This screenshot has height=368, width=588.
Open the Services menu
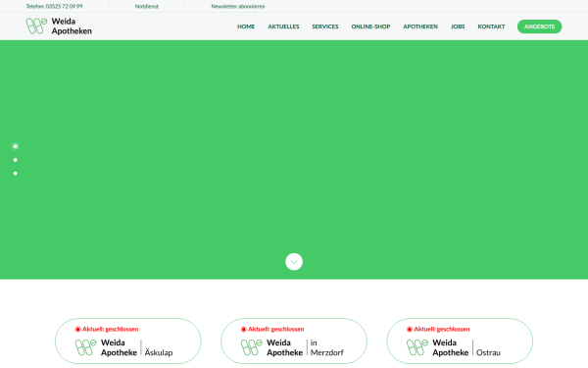(325, 26)
